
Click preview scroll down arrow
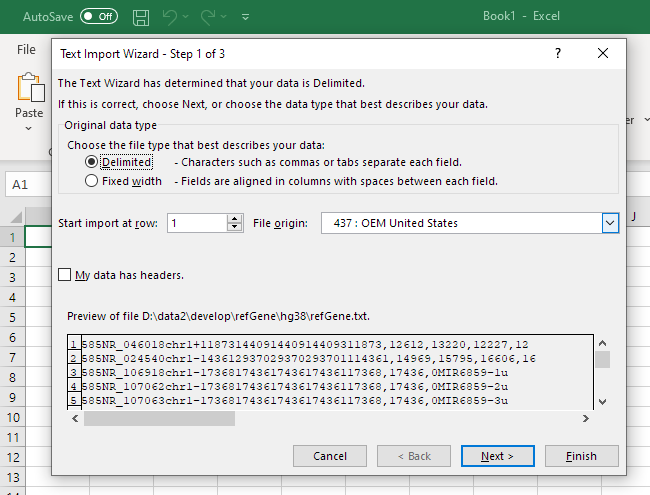(603, 401)
